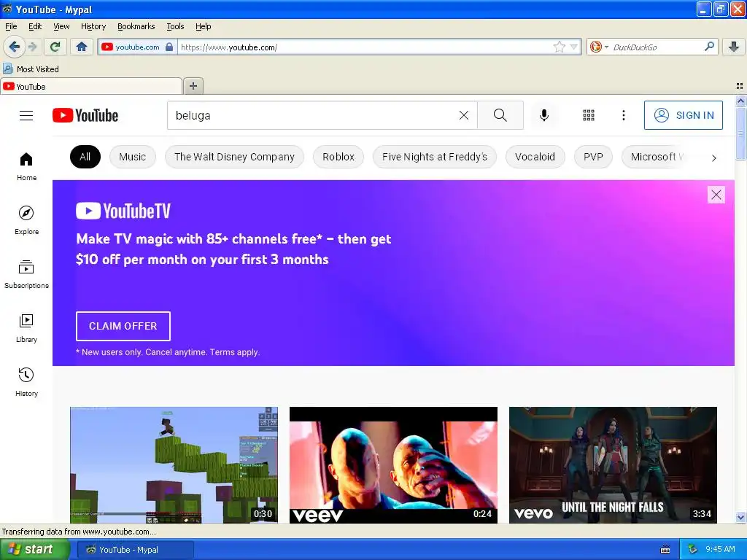The height and width of the screenshot is (560, 747).
Task: Open the Edit menu
Action: (x=35, y=26)
